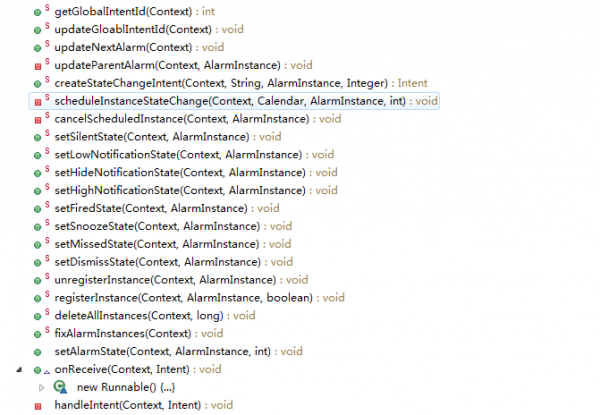Select the fixAlarmInstances(Context) method

click(139, 334)
